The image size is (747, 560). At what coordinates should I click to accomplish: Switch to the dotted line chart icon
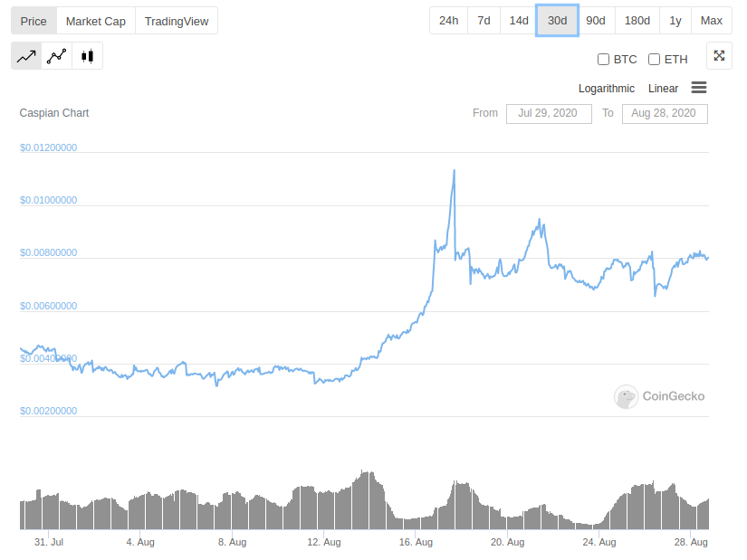(x=57, y=56)
